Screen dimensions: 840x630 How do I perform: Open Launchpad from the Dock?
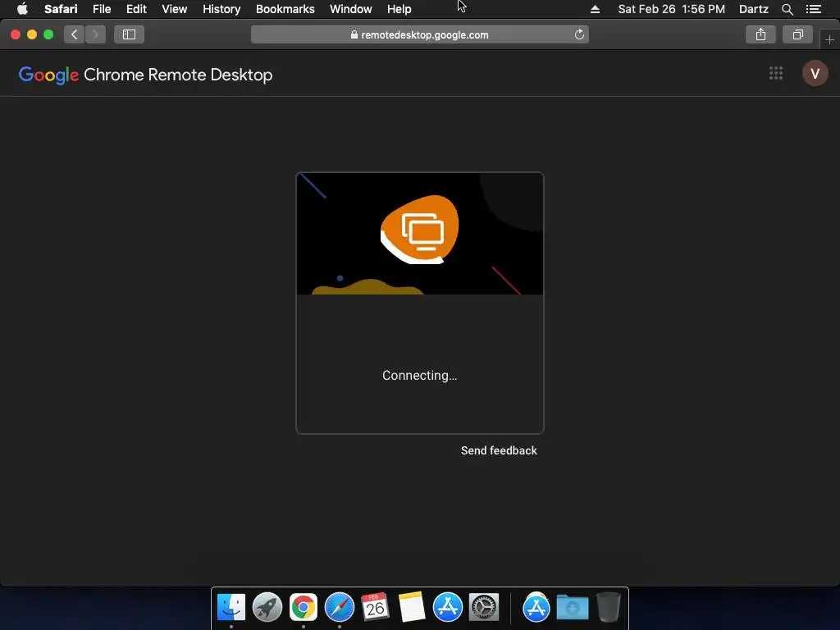(267, 608)
